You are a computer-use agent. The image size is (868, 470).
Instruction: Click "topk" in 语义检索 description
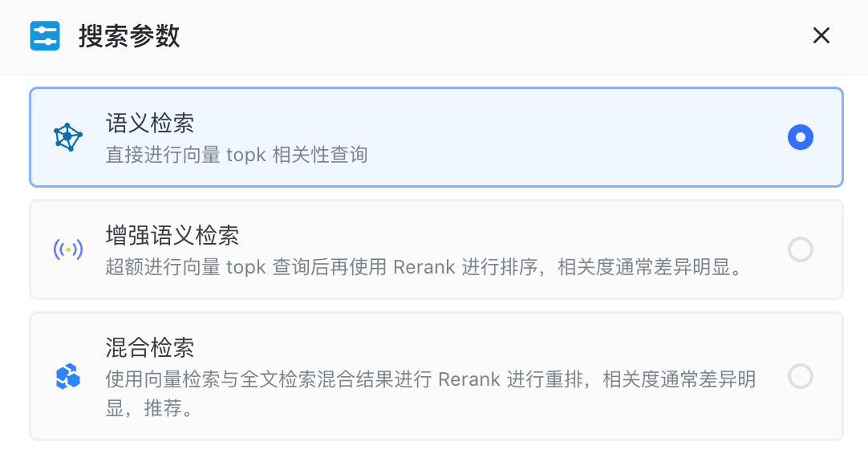246,154
